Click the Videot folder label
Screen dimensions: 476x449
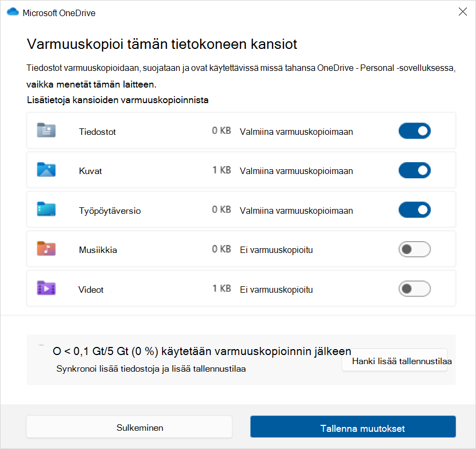91,289
